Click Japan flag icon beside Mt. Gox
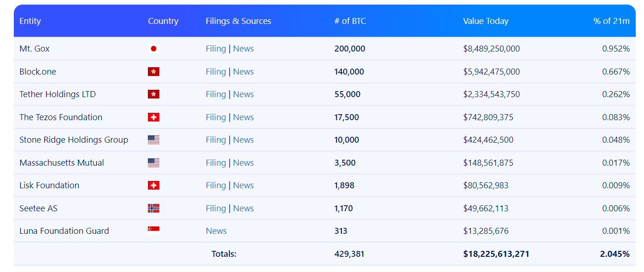Image resolution: width=644 pixels, height=272 pixels. coord(153,49)
